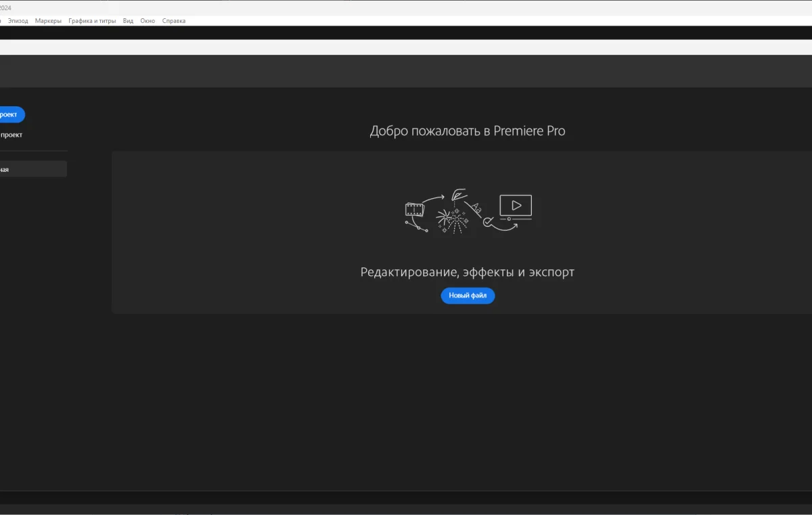Click the open project link below blue button

pyautogui.click(x=11, y=135)
